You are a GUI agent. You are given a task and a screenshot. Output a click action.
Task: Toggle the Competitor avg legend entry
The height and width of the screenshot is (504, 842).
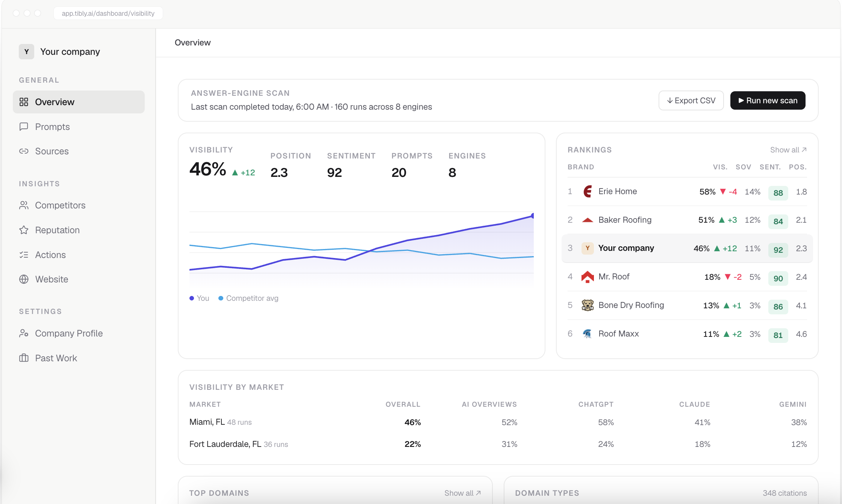[x=248, y=298]
